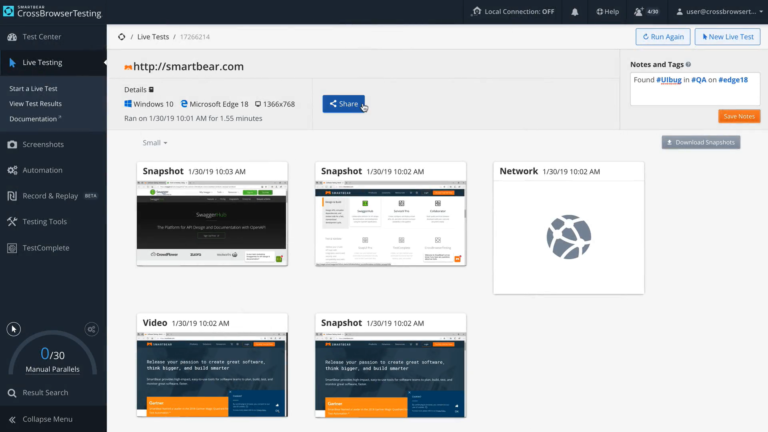
Task: Click the Share button
Action: (x=343, y=104)
